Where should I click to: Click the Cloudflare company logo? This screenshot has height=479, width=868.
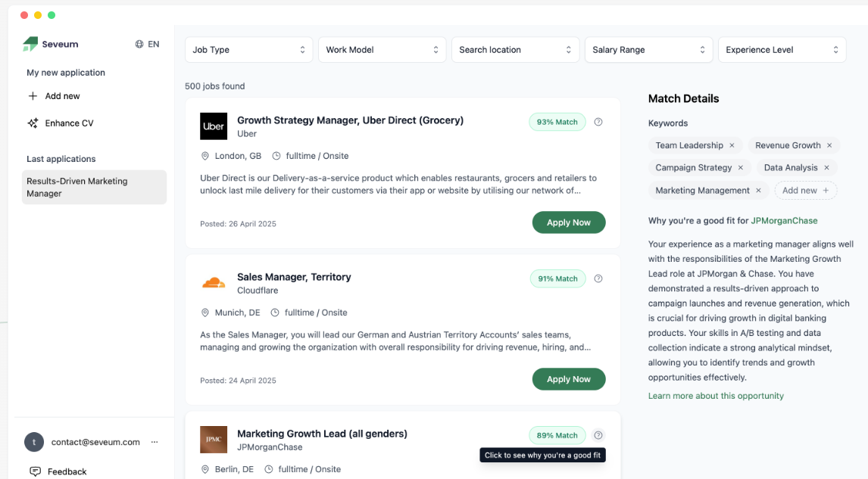click(214, 283)
